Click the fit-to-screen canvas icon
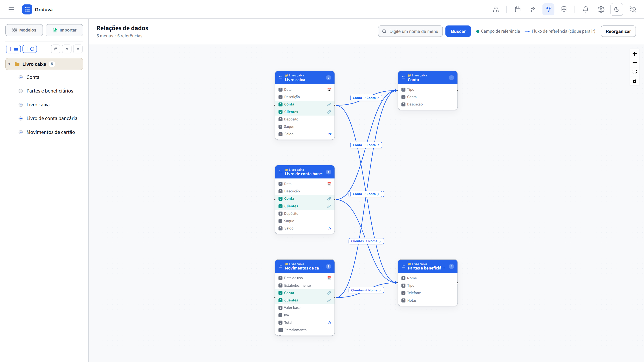Viewport: 644px width, 362px height. pos(635,72)
